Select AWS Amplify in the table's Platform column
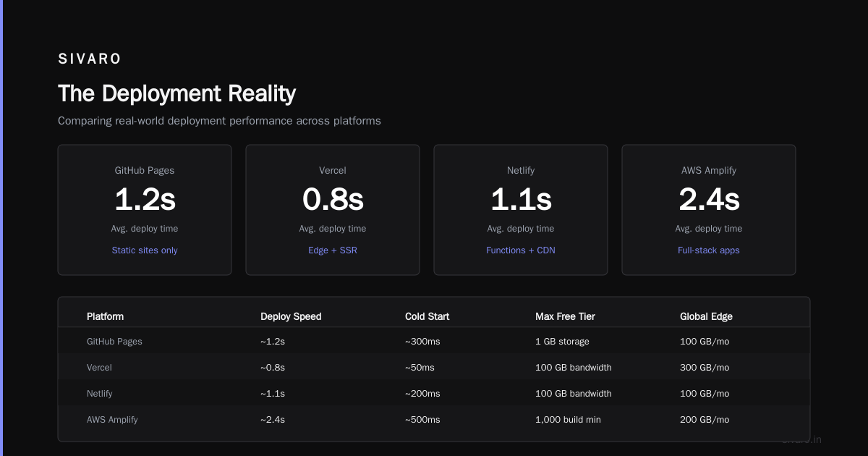The width and height of the screenshot is (868, 456). point(112,420)
